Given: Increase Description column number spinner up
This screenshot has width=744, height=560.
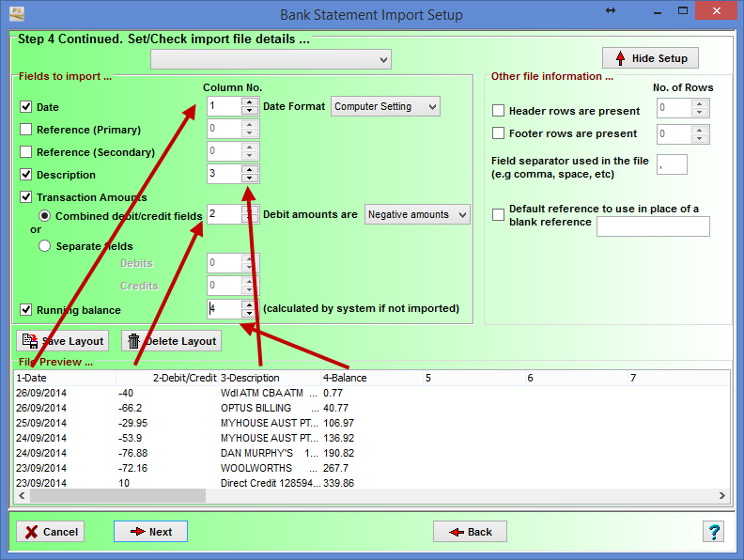Looking at the screenshot, I should pyautogui.click(x=250, y=169).
